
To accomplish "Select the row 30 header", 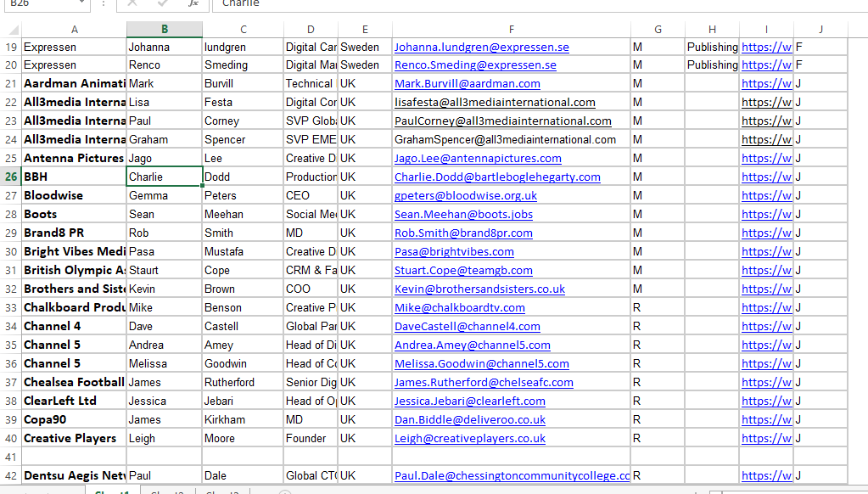I will (x=11, y=251).
